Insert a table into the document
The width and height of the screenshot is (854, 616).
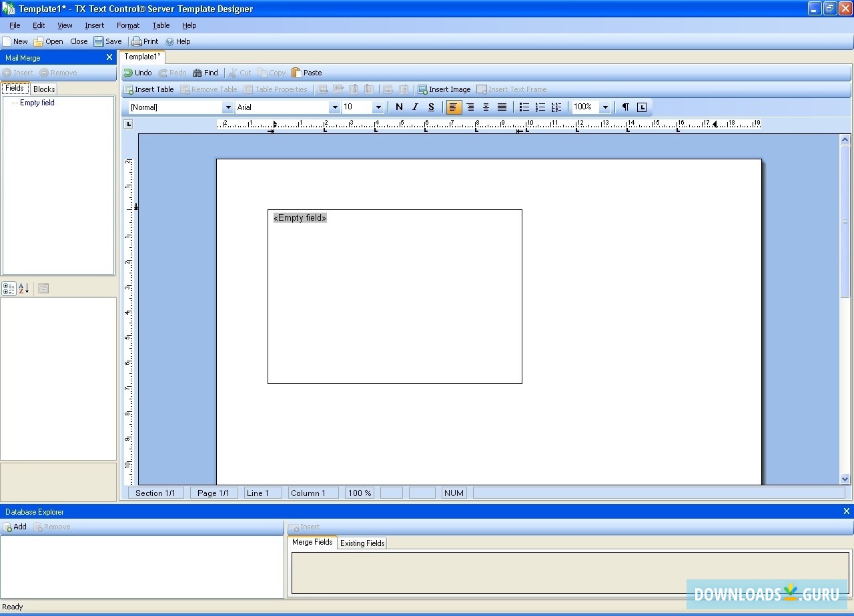coord(148,89)
